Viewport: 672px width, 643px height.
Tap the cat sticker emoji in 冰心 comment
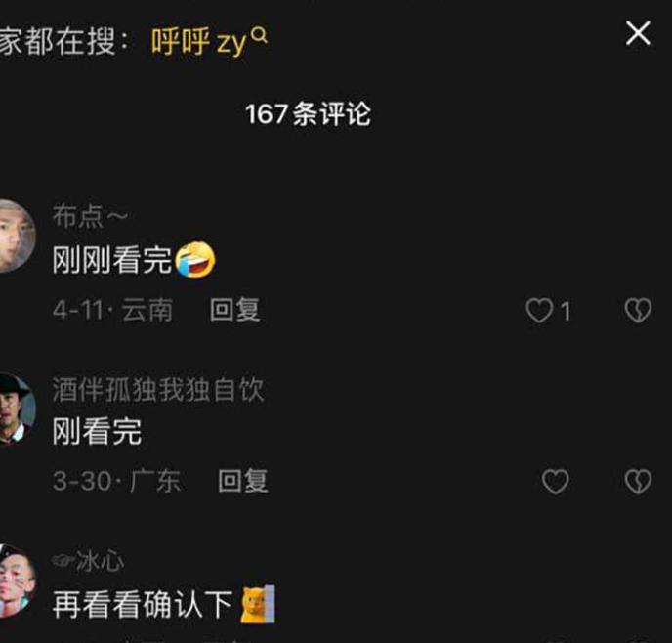[x=258, y=604]
